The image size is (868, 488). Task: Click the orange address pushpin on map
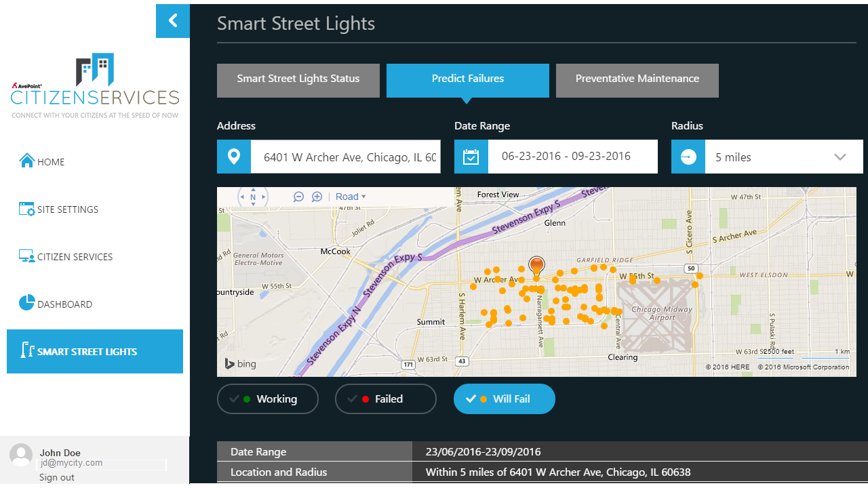coord(536,265)
